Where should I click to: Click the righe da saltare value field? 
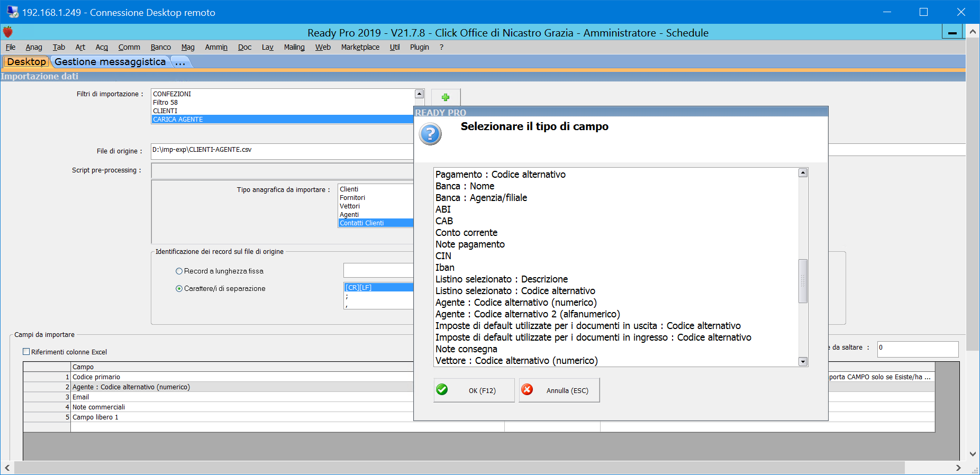[x=918, y=349]
